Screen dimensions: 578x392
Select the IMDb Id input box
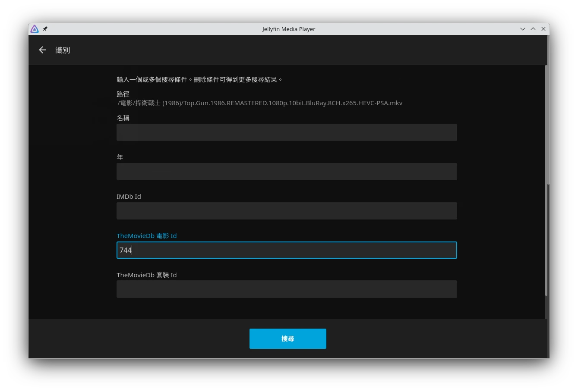pos(287,211)
